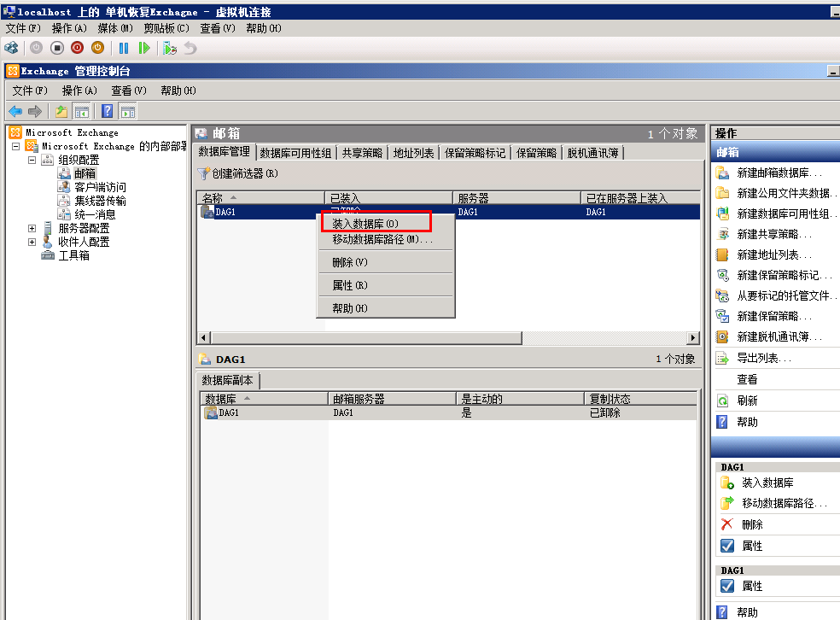Click the blue Back arrow in Exchange console
The width and height of the screenshot is (840, 620).
[x=15, y=112]
